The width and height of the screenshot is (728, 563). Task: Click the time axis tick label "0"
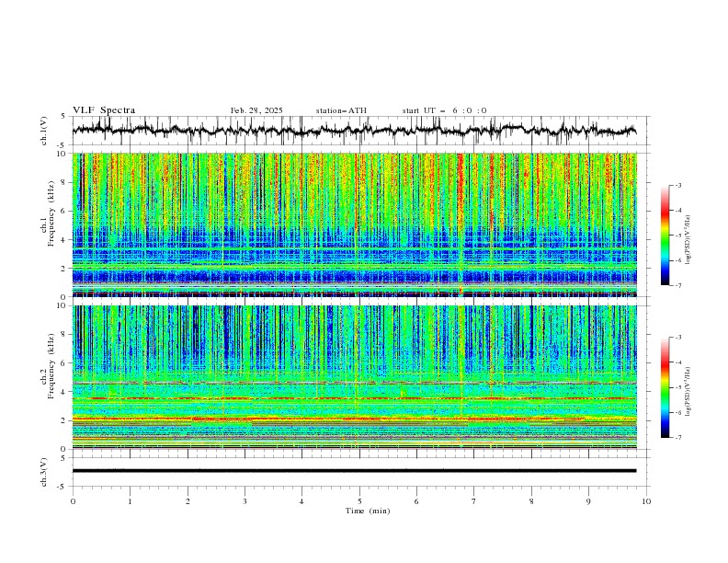point(73,501)
